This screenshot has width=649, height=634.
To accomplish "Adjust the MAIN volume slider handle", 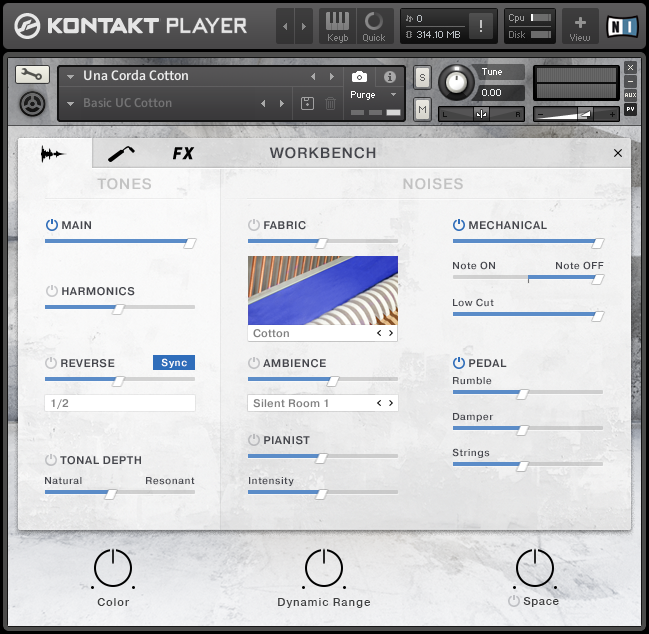I will tap(190, 243).
